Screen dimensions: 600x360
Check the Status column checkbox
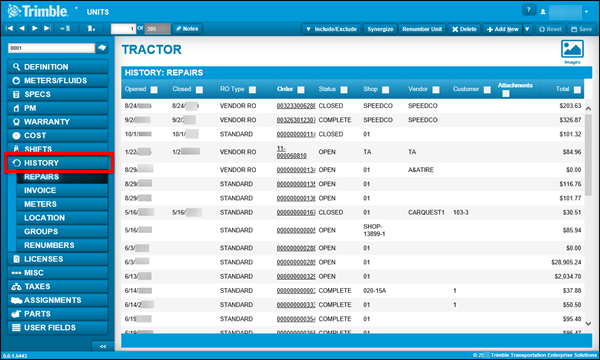[344, 90]
